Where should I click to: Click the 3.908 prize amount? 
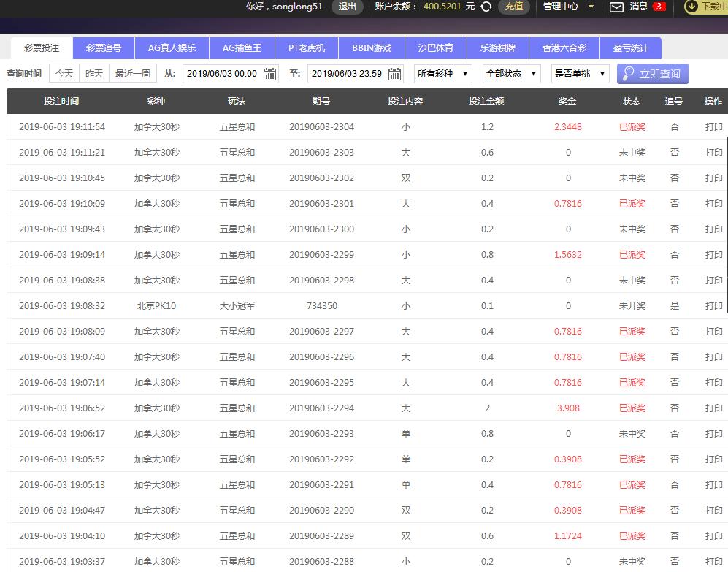coord(568,408)
